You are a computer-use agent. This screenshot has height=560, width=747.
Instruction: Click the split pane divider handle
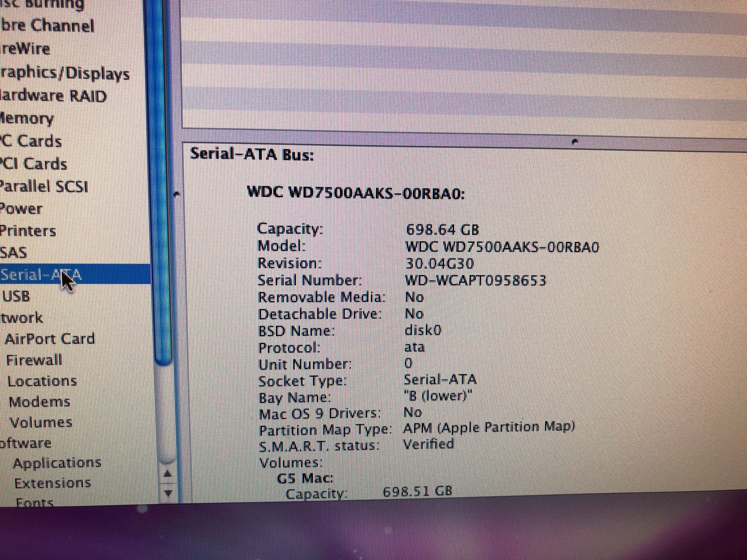pos(575,142)
